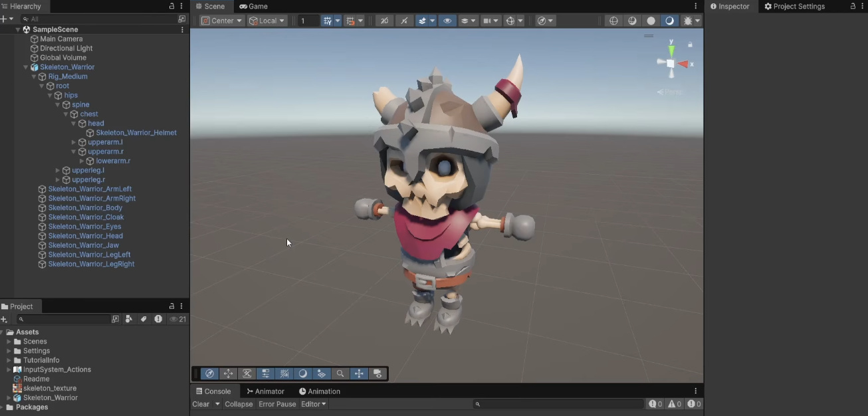Click the bug debug draw mode icon
The width and height of the screenshot is (868, 416).
(x=688, y=21)
